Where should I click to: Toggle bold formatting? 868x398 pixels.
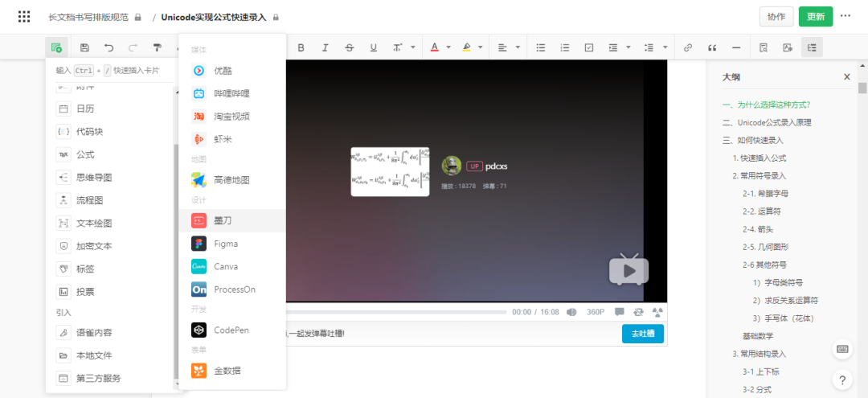301,47
